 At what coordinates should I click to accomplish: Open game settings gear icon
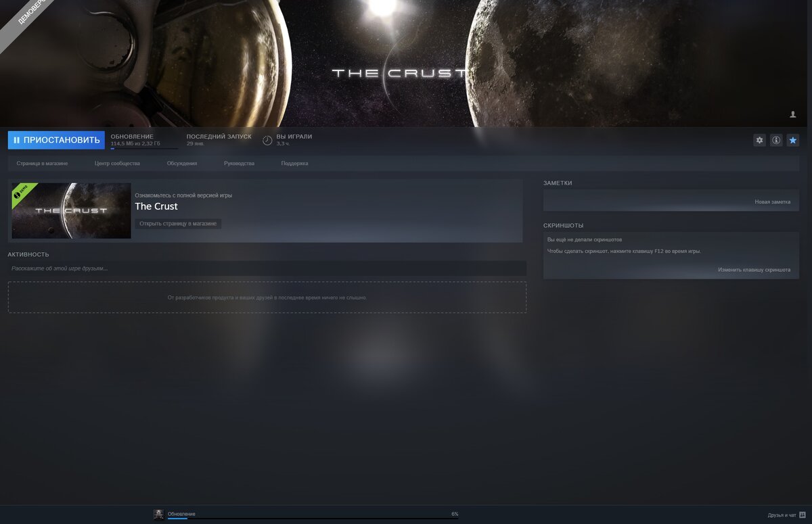(x=759, y=140)
